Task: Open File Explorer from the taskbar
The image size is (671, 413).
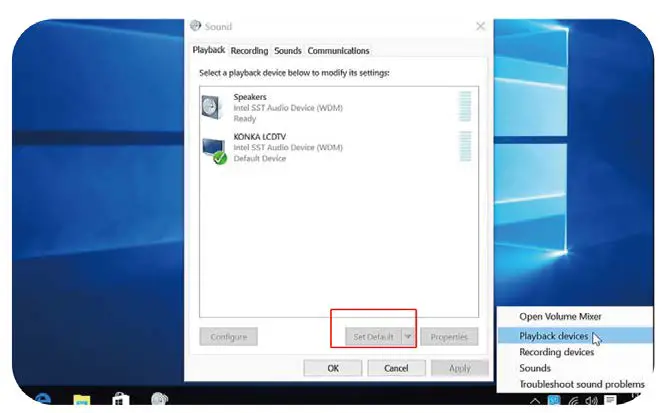Action: click(x=82, y=400)
